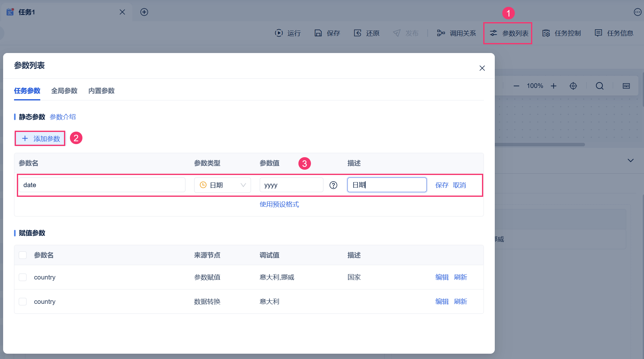Open the parameter type dropdown showing 日期
Image resolution: width=644 pixels, height=359 pixels.
coord(222,185)
